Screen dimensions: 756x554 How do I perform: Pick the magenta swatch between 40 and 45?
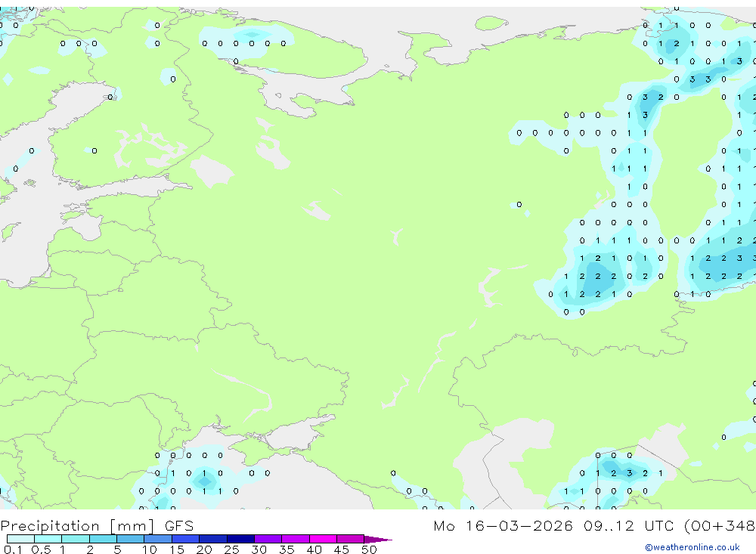[x=323, y=539]
